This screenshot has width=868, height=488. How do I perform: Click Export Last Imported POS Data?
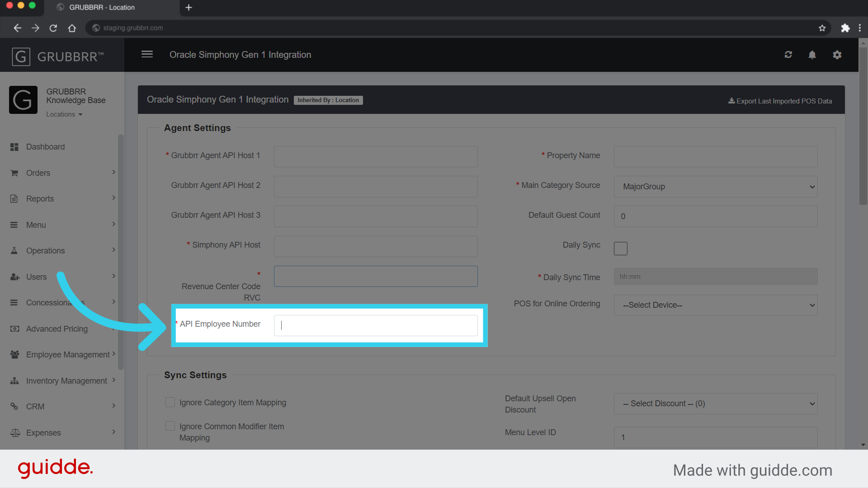[780, 101]
